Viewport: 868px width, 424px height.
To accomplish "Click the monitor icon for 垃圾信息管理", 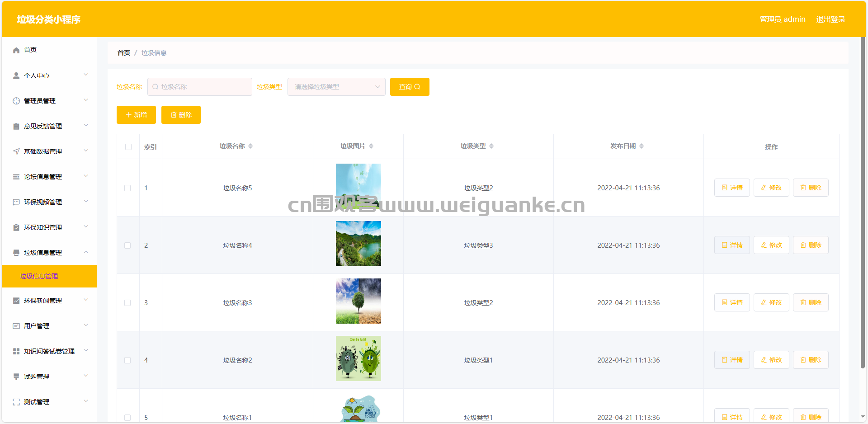I will [x=16, y=253].
